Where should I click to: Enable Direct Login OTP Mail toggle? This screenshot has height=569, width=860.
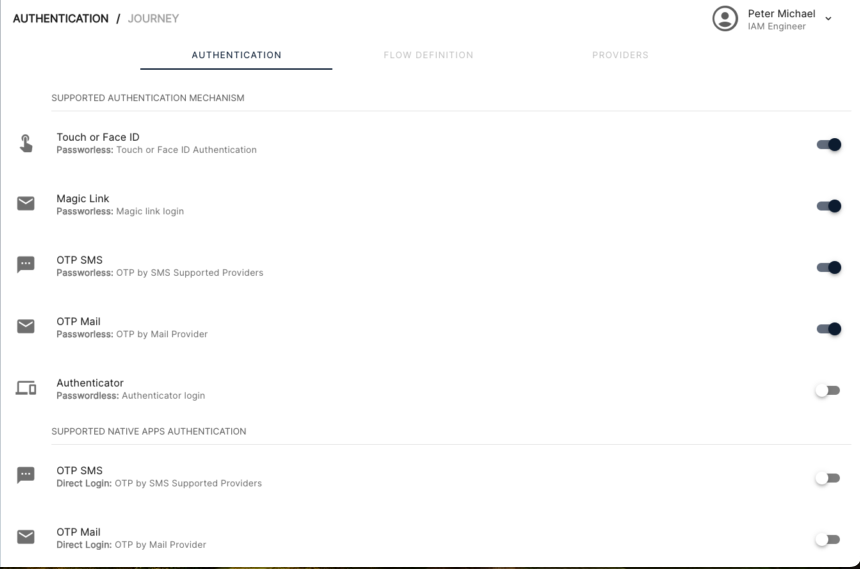827,539
